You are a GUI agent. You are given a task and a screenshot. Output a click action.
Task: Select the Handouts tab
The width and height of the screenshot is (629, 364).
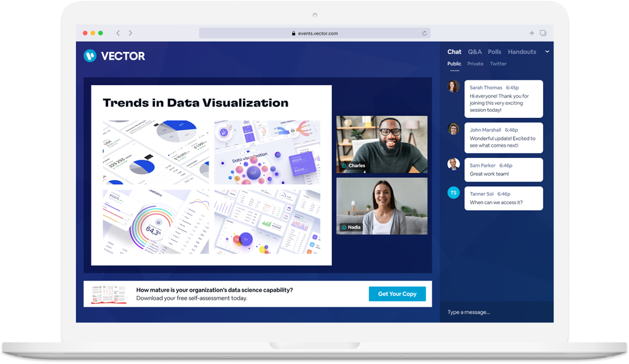click(522, 52)
